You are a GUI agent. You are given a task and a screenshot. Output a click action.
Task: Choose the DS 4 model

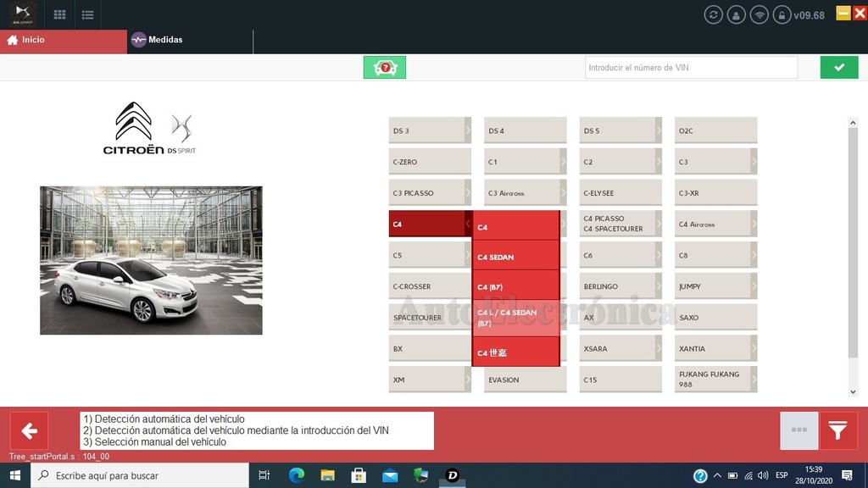pos(526,130)
